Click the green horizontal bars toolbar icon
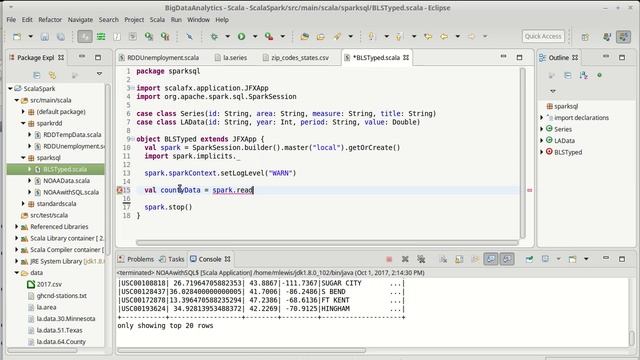The width and height of the screenshot is (640, 360). coord(101,36)
